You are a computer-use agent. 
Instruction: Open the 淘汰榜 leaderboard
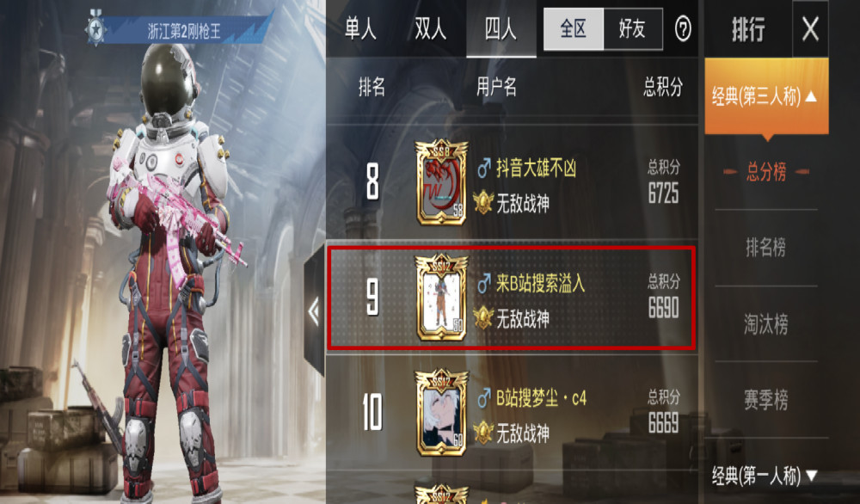click(x=766, y=323)
